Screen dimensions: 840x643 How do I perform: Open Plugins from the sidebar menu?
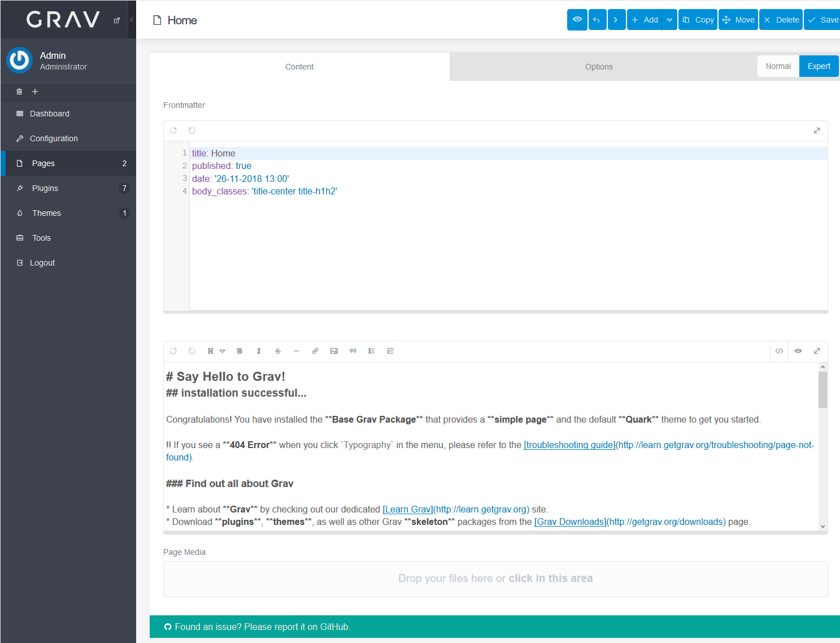coord(45,188)
